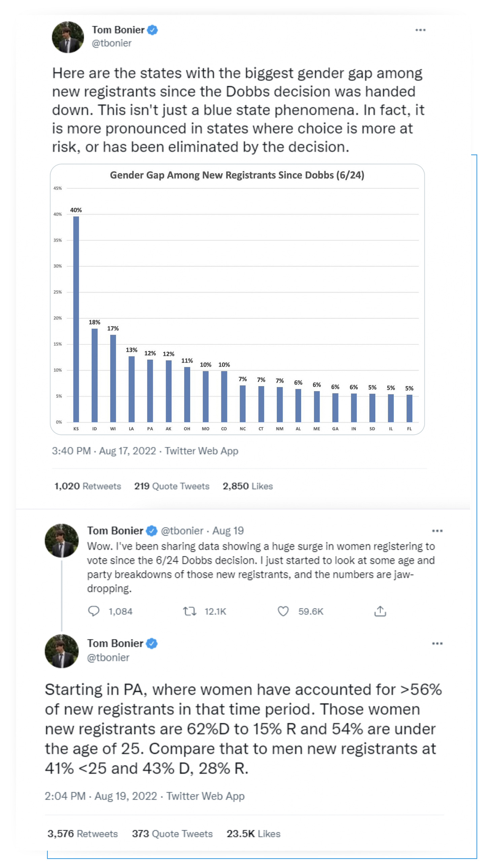This screenshot has height=868, width=490.
Task: View the 3,576 Retweets list
Action: tap(83, 833)
